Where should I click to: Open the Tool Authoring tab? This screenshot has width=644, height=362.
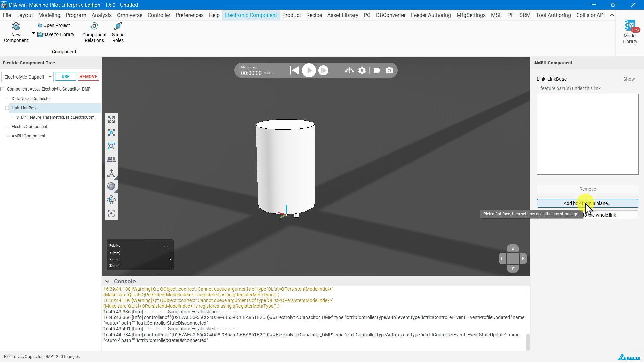click(553, 15)
